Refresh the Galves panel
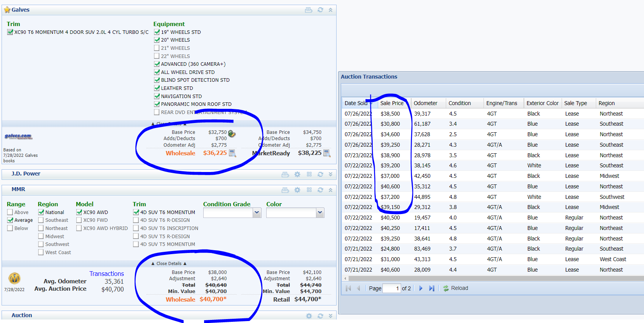The width and height of the screenshot is (644, 323). (x=320, y=10)
